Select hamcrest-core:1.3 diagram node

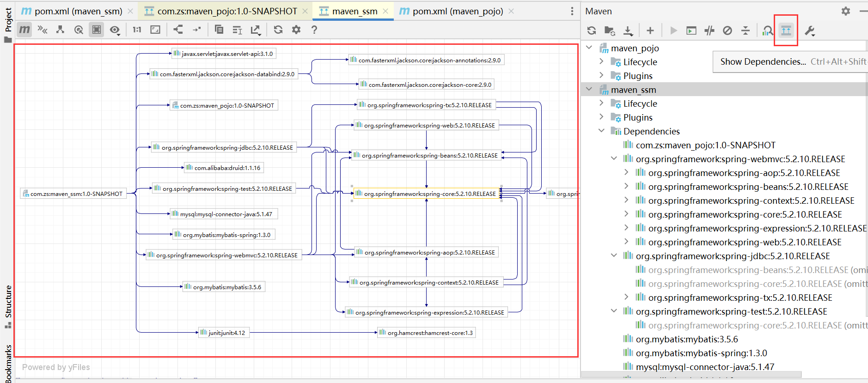coord(426,333)
